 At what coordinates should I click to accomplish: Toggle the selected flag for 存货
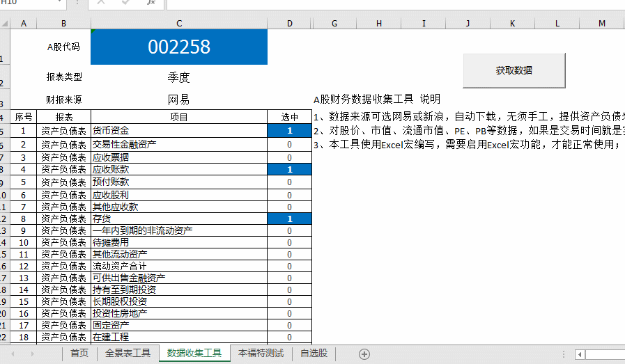pyautogui.click(x=289, y=219)
